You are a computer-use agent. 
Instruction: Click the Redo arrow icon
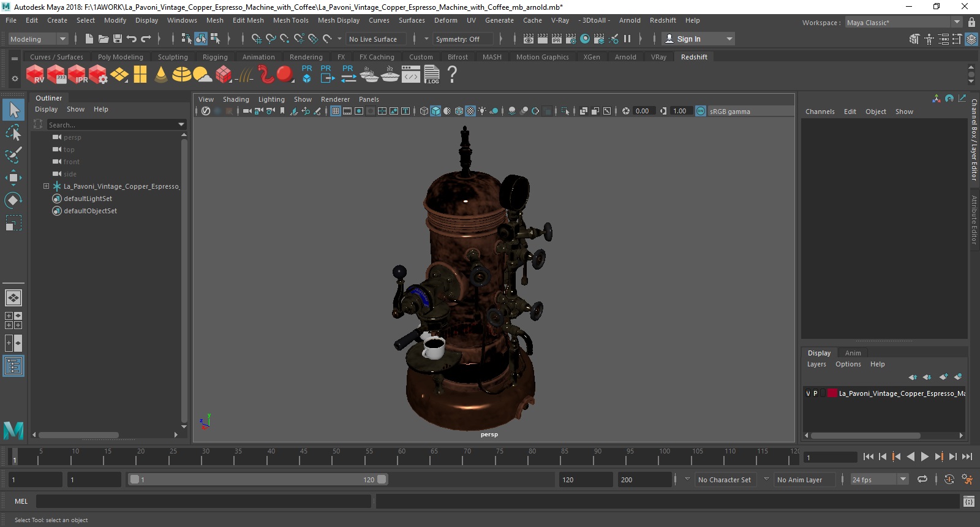pyautogui.click(x=146, y=39)
